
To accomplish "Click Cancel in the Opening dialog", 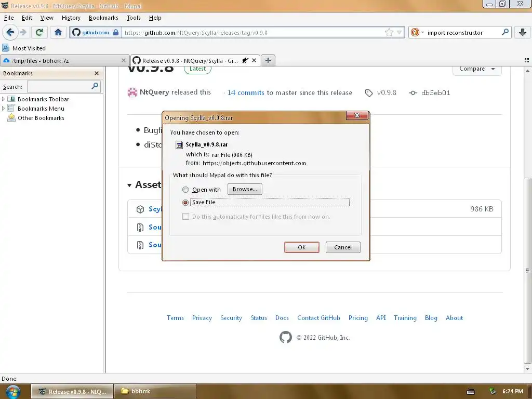I will click(x=343, y=247).
